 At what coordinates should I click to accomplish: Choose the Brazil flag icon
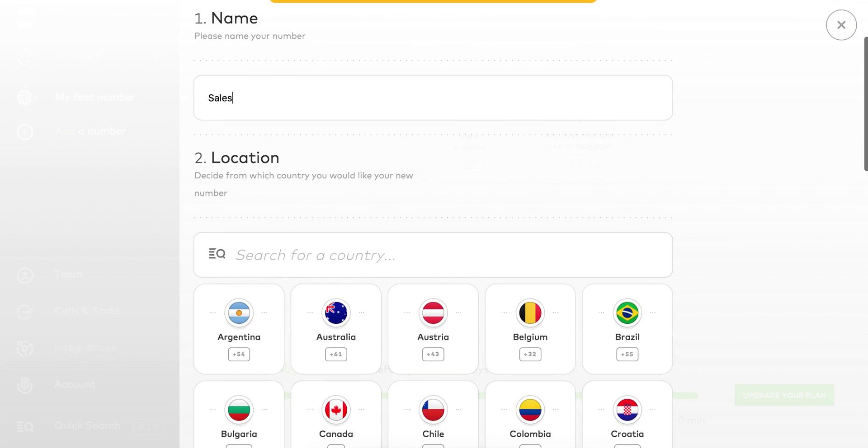click(627, 313)
